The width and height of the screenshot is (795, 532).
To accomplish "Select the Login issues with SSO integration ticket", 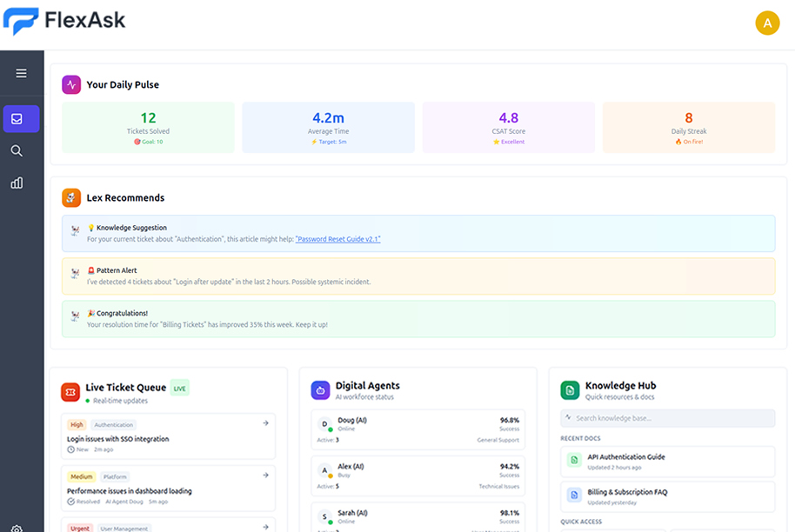I will click(169, 436).
